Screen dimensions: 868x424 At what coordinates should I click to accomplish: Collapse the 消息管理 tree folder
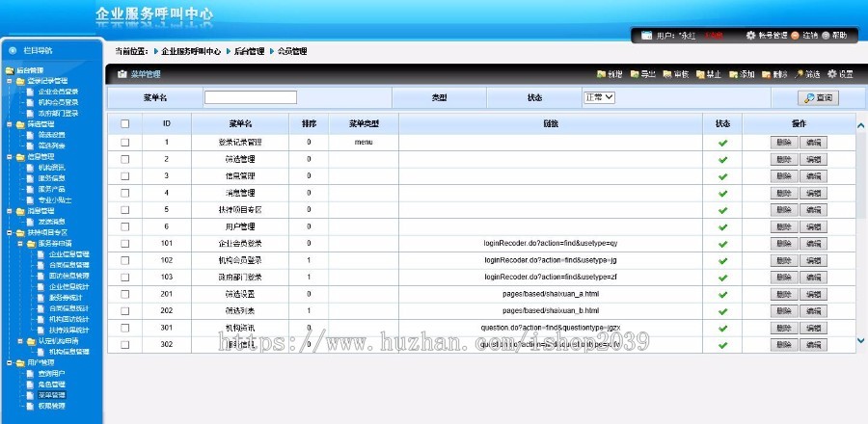tap(9, 211)
